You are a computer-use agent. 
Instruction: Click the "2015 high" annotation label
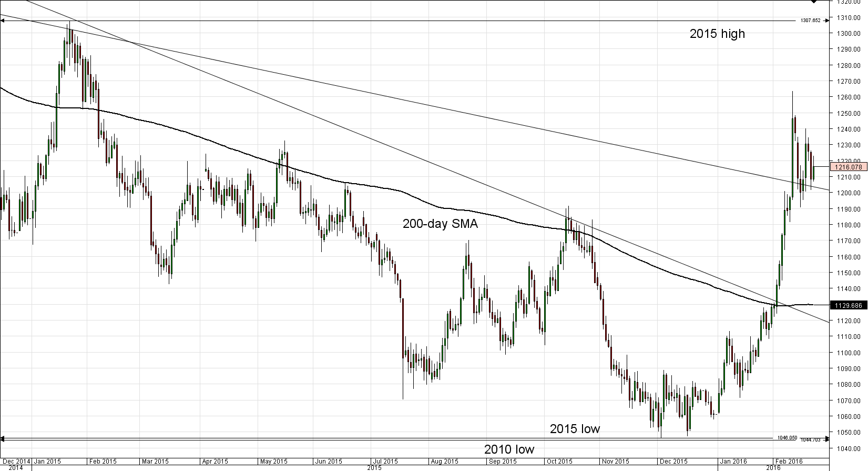(717, 34)
